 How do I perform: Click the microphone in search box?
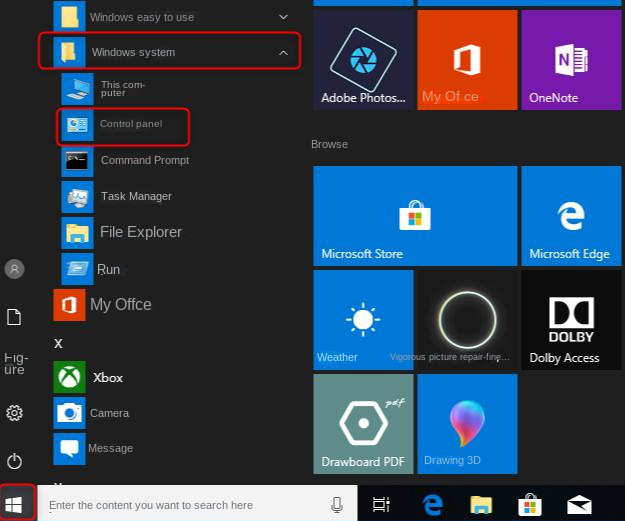click(x=337, y=505)
